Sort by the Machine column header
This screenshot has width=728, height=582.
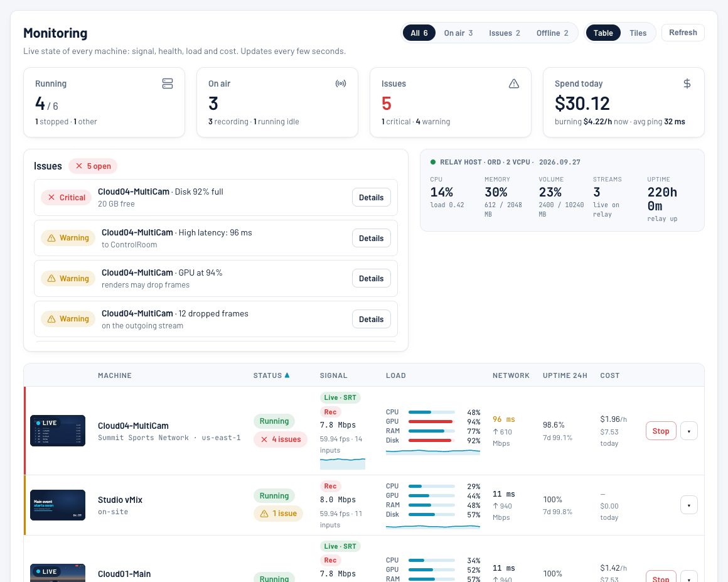pos(115,375)
